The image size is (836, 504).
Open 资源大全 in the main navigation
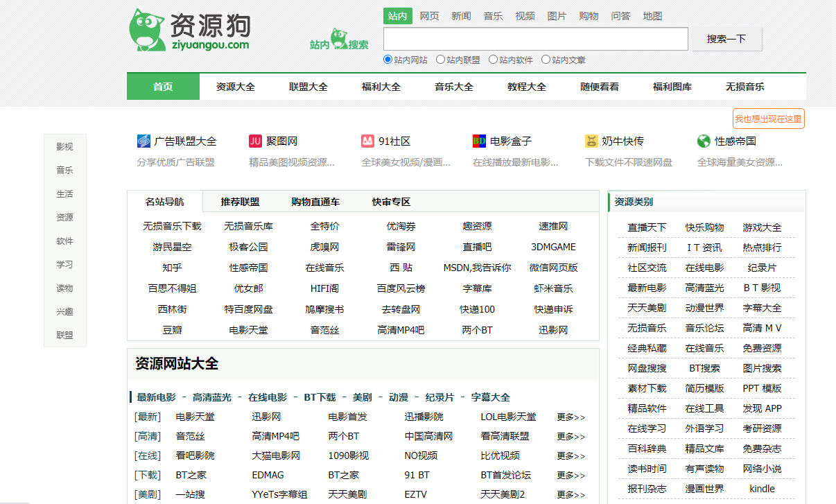click(x=236, y=87)
